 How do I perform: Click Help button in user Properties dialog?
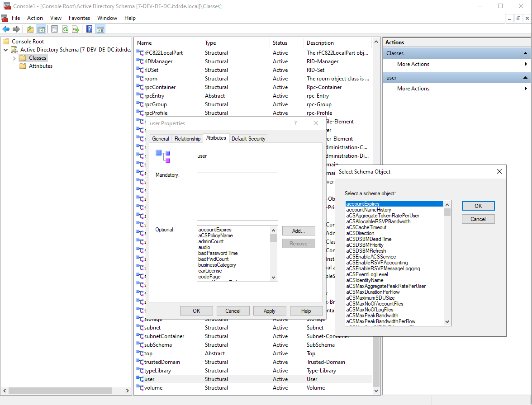click(x=306, y=311)
